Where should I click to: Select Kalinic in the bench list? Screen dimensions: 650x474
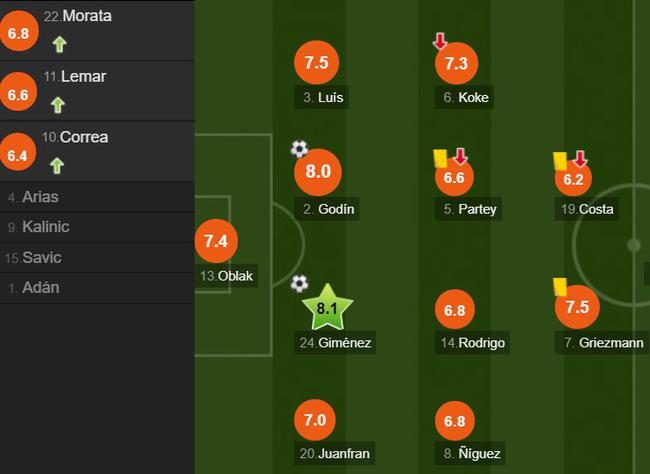[x=97, y=227]
